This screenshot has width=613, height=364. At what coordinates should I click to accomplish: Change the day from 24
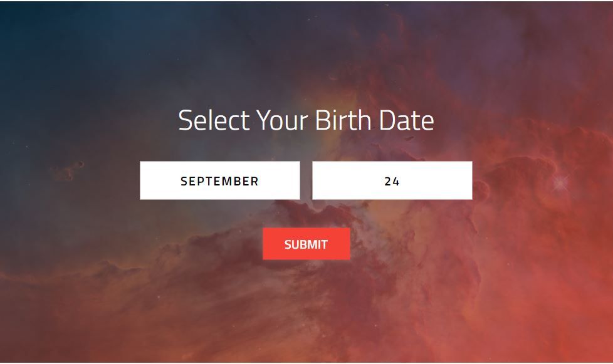point(392,180)
